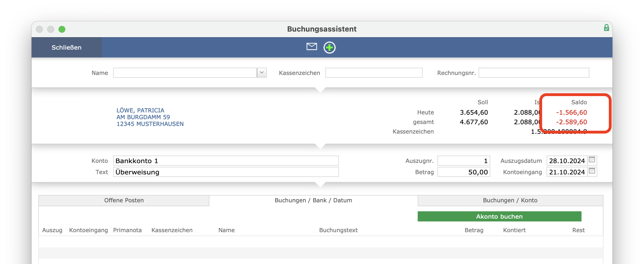Click the address line AM BURGDAMM 59

[143, 117]
